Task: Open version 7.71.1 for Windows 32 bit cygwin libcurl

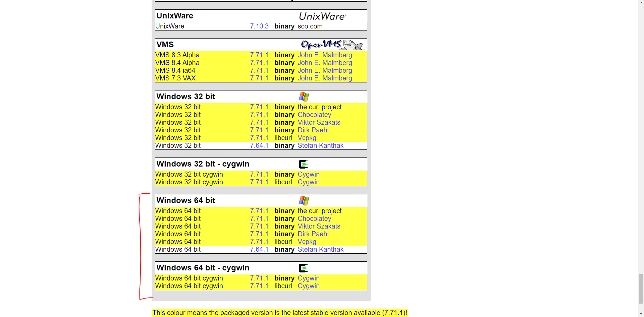Action: coord(259,182)
